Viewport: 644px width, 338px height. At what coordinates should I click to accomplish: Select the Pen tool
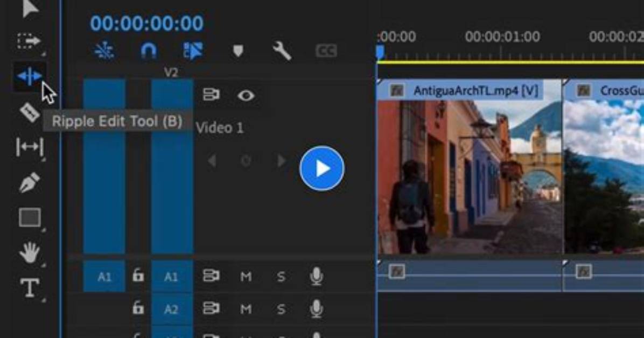pos(30,182)
